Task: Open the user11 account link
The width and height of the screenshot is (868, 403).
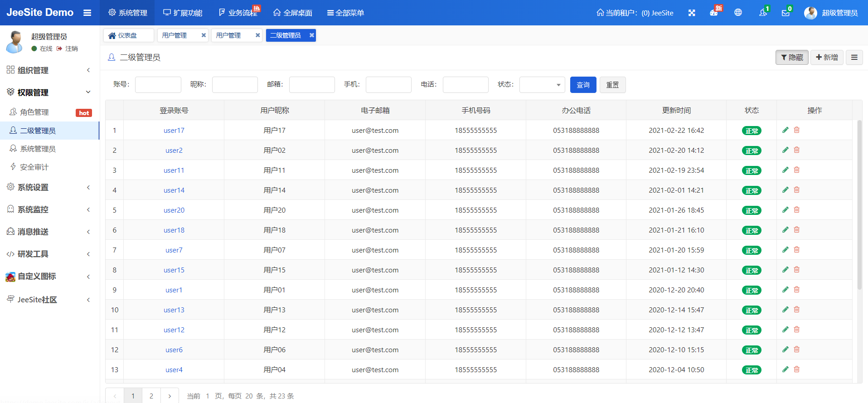Action: tap(174, 170)
